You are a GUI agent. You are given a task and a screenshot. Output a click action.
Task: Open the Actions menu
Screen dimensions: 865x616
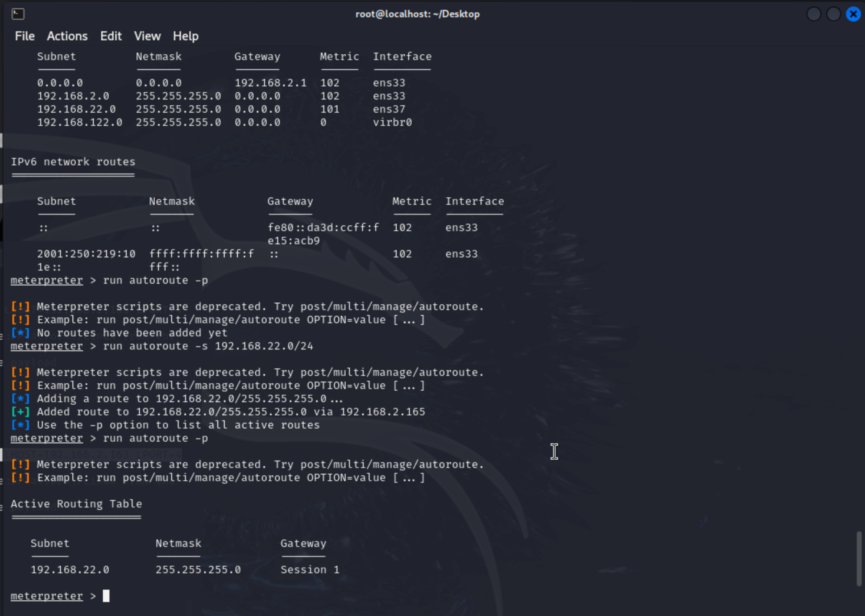click(x=67, y=36)
